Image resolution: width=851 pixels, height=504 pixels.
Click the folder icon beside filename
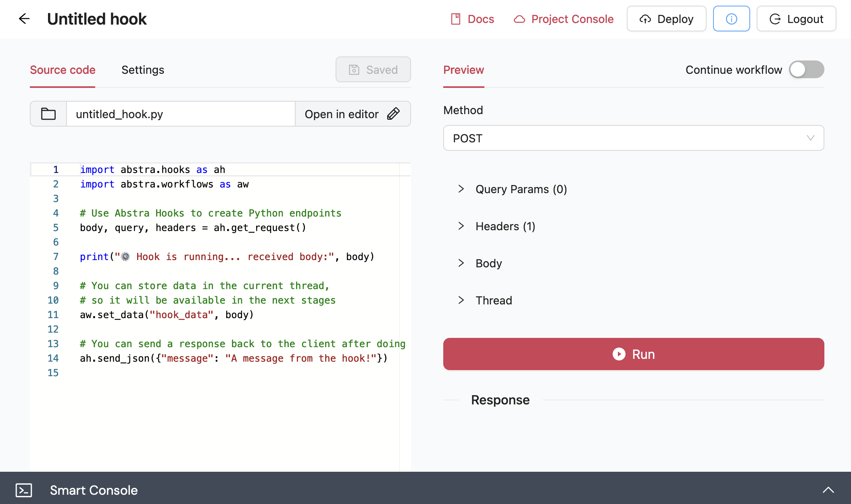tap(48, 114)
